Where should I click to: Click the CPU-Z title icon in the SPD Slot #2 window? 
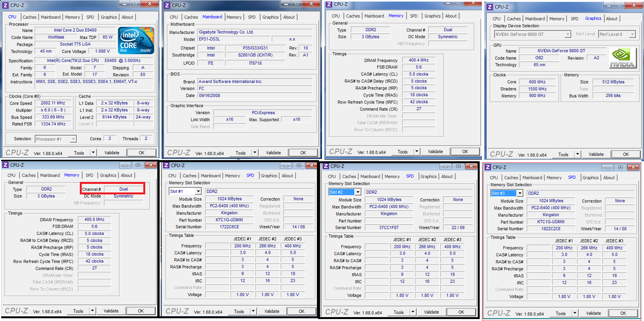tap(326, 166)
